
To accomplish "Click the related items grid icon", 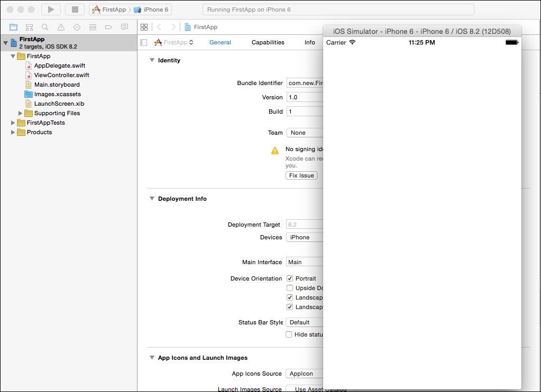I will (144, 27).
